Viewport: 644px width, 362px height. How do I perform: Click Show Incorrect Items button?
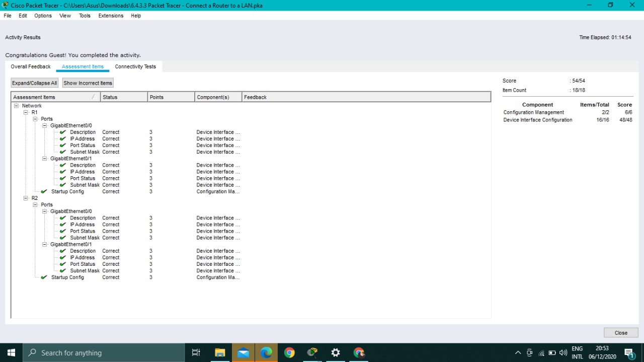coord(88,83)
